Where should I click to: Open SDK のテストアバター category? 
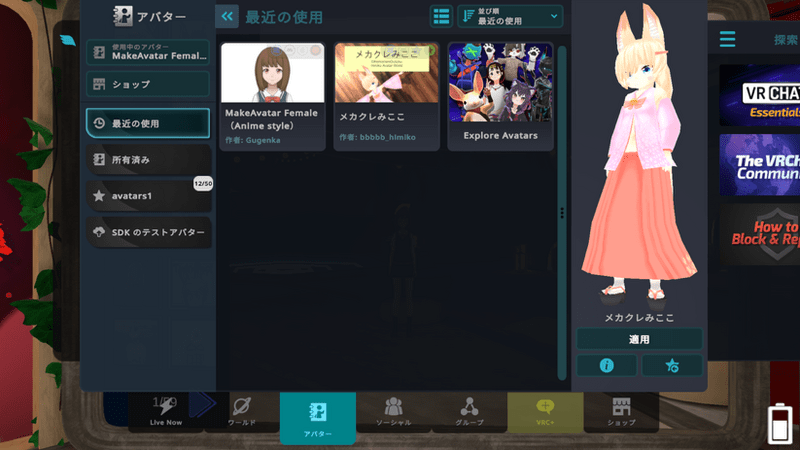point(148,232)
